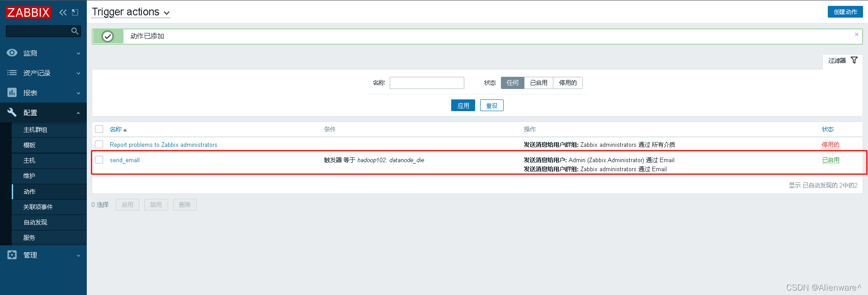
Task: Click the gear icon for 管理
Action: [x=12, y=255]
